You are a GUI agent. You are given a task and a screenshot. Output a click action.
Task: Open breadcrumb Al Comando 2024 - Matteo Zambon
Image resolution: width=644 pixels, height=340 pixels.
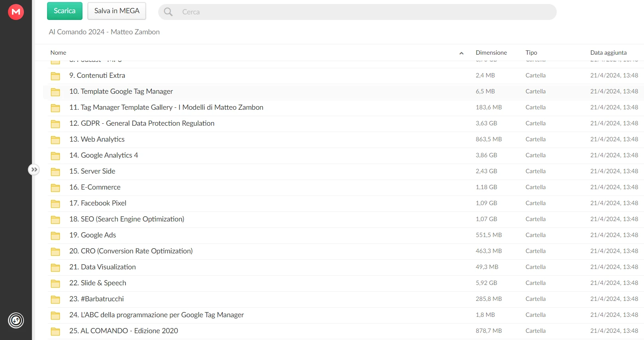click(104, 32)
